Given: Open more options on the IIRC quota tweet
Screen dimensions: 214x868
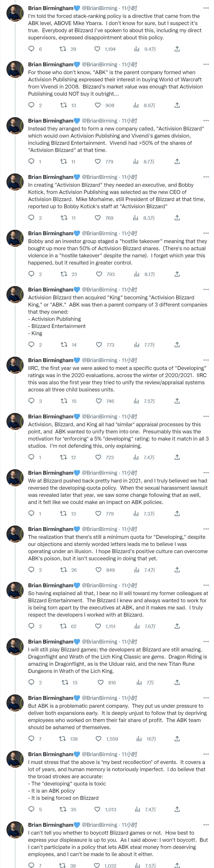Looking at the screenshot, I should pos(206,360).
